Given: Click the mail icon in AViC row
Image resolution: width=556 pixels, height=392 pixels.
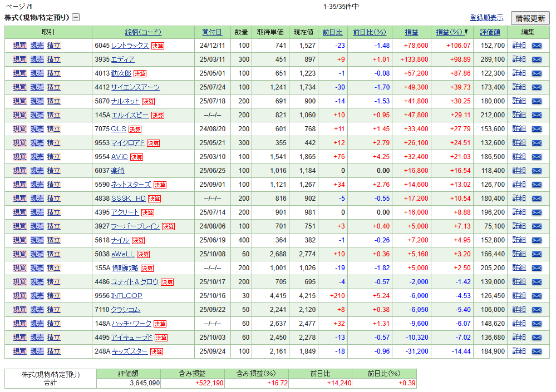Looking at the screenshot, I should [x=537, y=157].
